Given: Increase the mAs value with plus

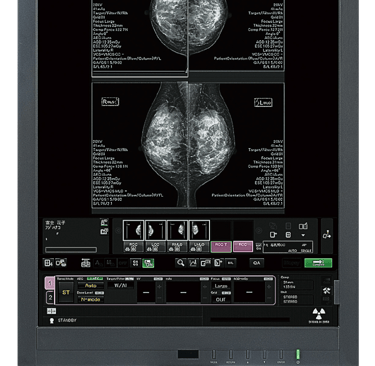Looking at the screenshot, I should point(205,287).
